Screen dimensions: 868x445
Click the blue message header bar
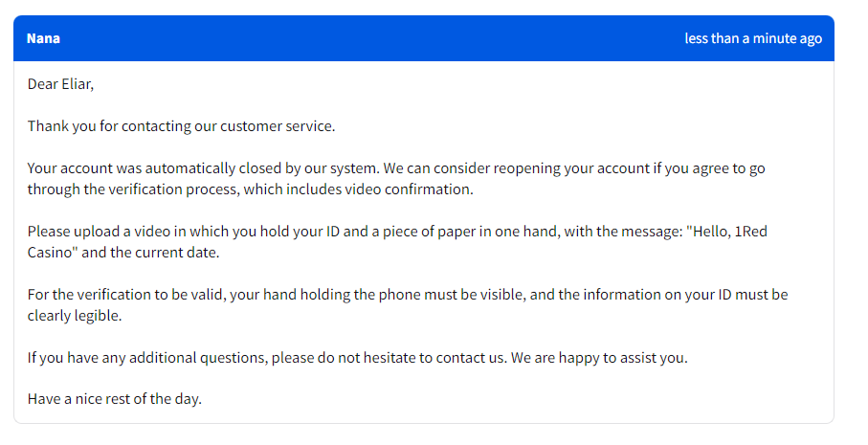[x=383, y=38]
